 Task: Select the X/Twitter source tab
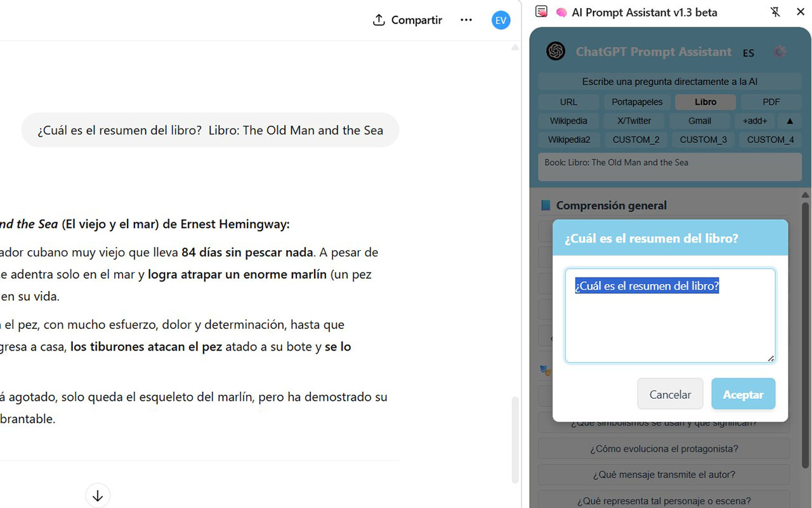tap(634, 121)
